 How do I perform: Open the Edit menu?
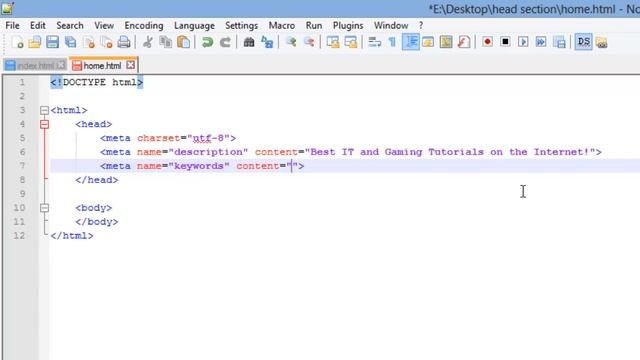38,25
